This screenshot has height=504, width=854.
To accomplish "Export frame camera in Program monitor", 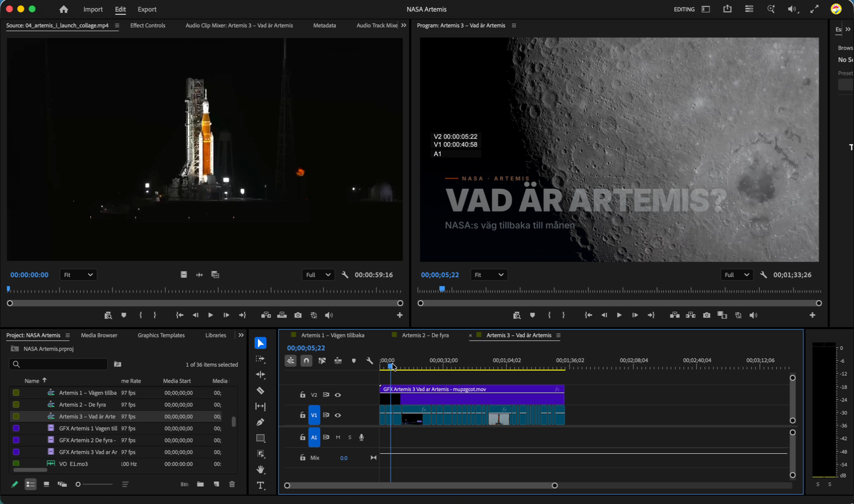I will (707, 315).
